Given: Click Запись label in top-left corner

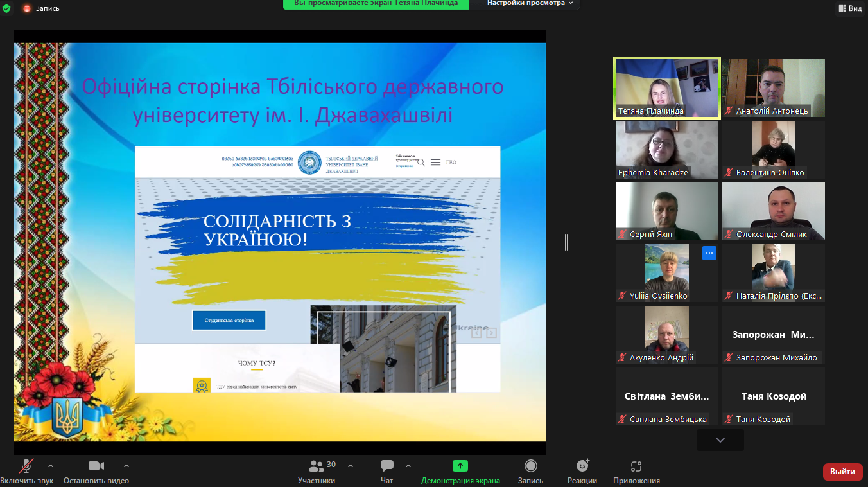Looking at the screenshot, I should [48, 8].
